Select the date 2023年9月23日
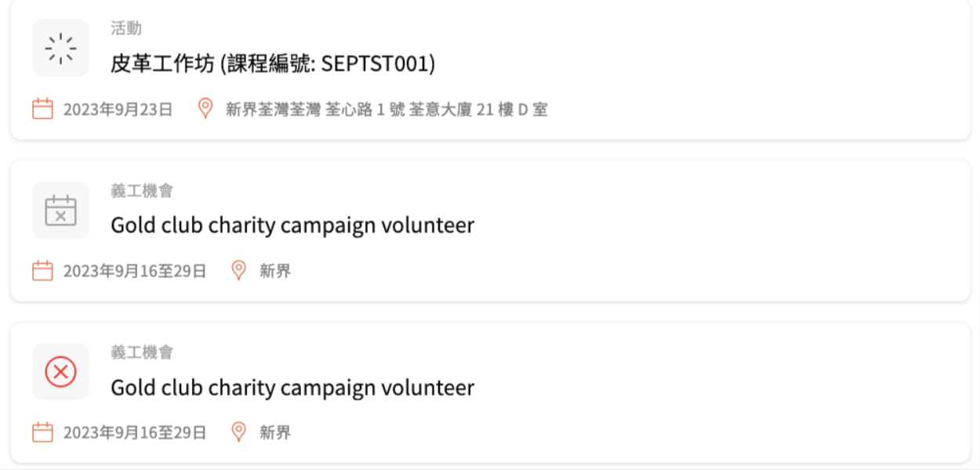980x470 pixels. tap(118, 110)
